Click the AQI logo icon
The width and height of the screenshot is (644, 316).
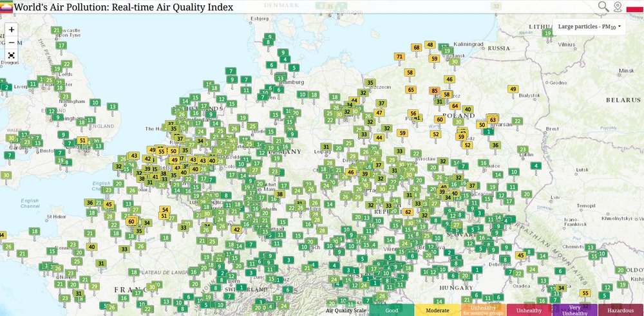click(6, 6)
